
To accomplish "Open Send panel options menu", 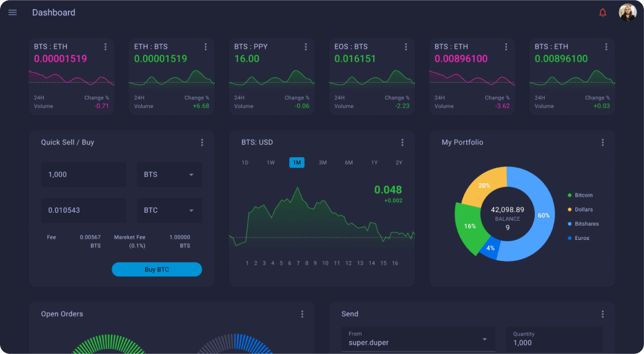I will point(603,314).
